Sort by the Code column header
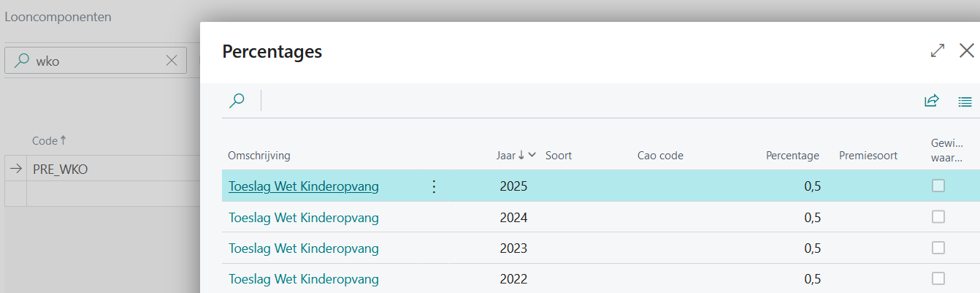Viewport: 980px width, 293px height. click(x=49, y=140)
